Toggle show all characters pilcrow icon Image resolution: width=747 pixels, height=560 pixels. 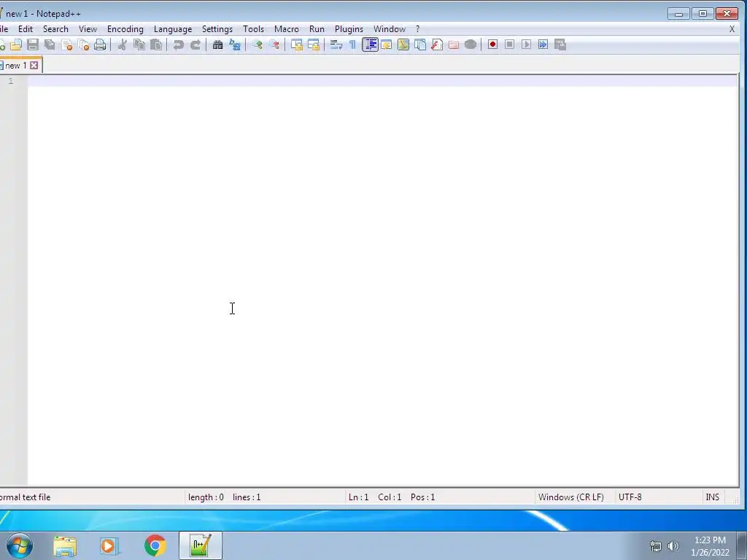353,44
